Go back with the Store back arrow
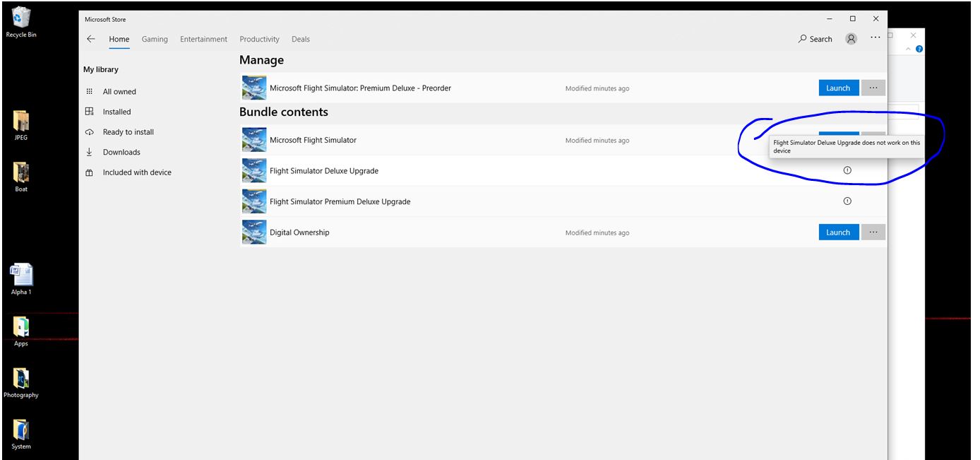The width and height of the screenshot is (980, 460). pyautogui.click(x=90, y=39)
